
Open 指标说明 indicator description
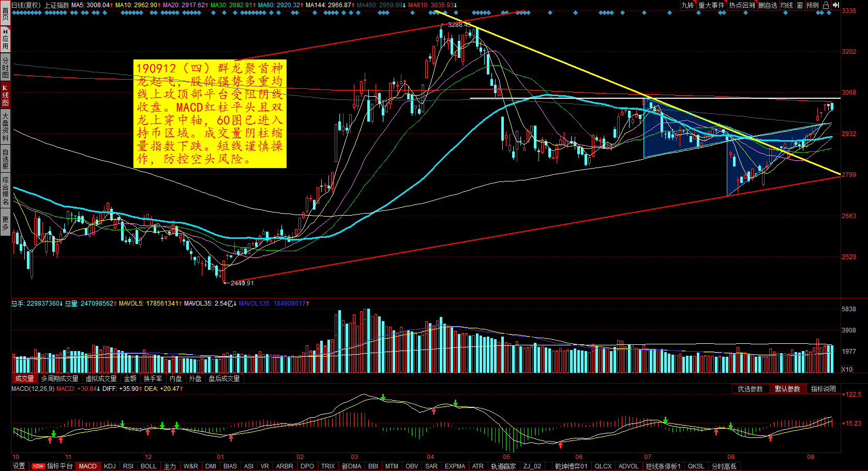coord(824,389)
